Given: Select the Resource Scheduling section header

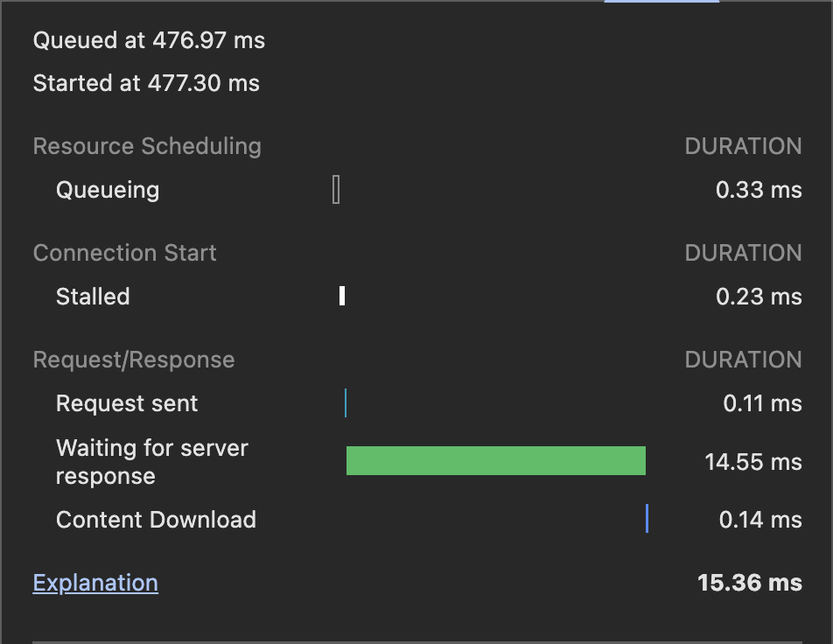Looking at the screenshot, I should (x=147, y=146).
